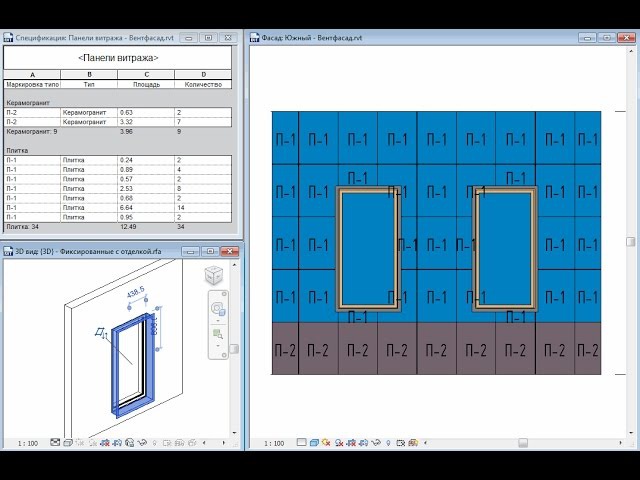Click the Revit icon in the facade window title

point(254,38)
